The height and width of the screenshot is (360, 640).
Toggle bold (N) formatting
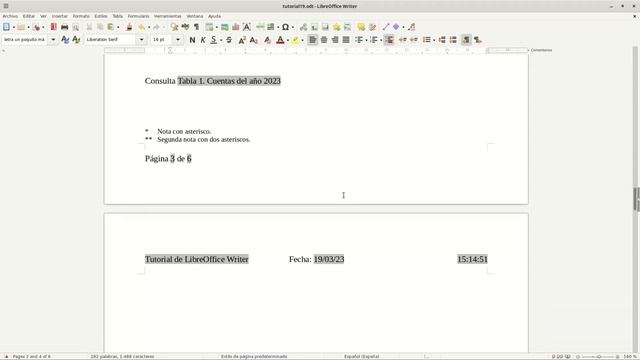tap(192, 40)
